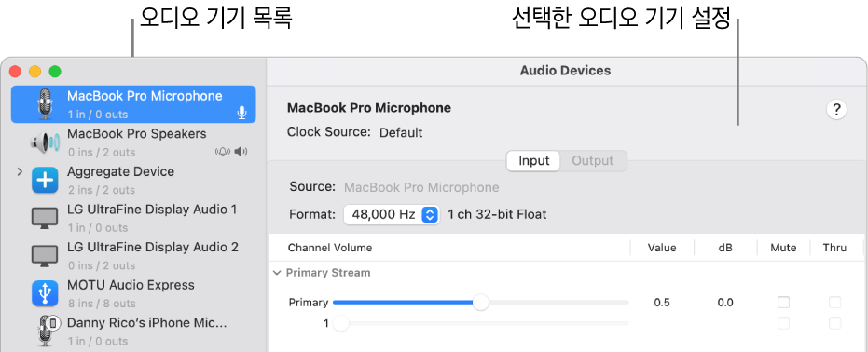Toggle Mute checkbox for channel 1

click(x=783, y=323)
